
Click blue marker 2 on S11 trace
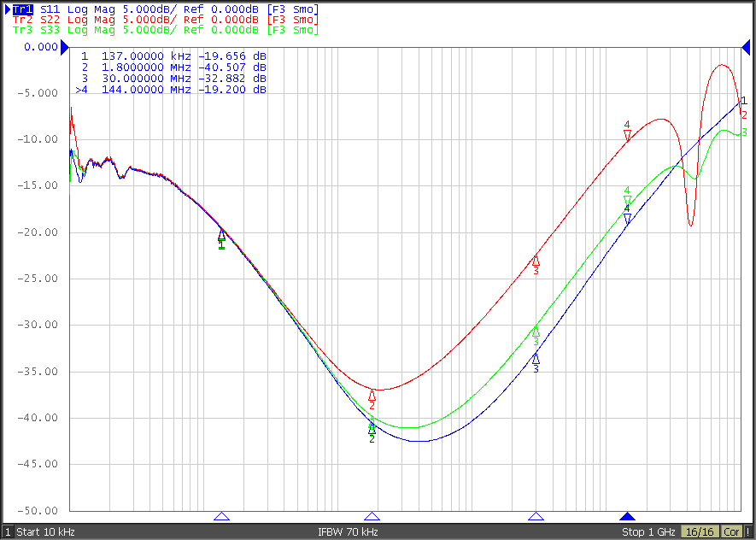[372, 434]
